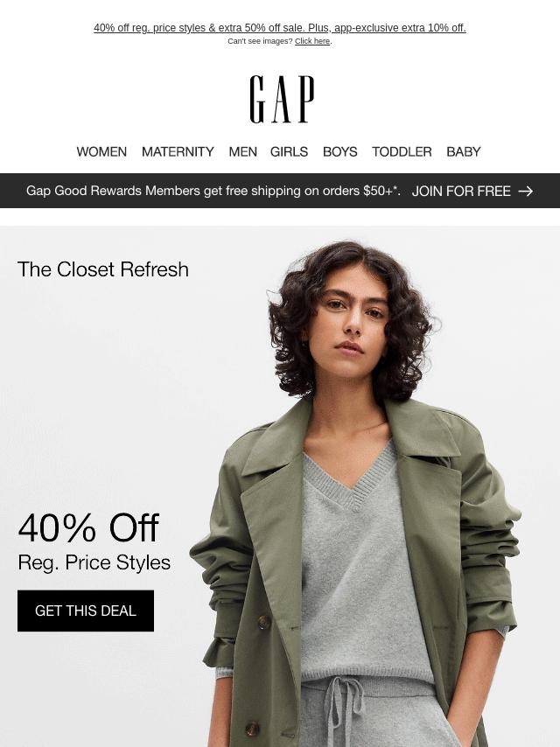Click the 'Click here' view images link
This screenshot has height=747, width=560.
pos(312,41)
